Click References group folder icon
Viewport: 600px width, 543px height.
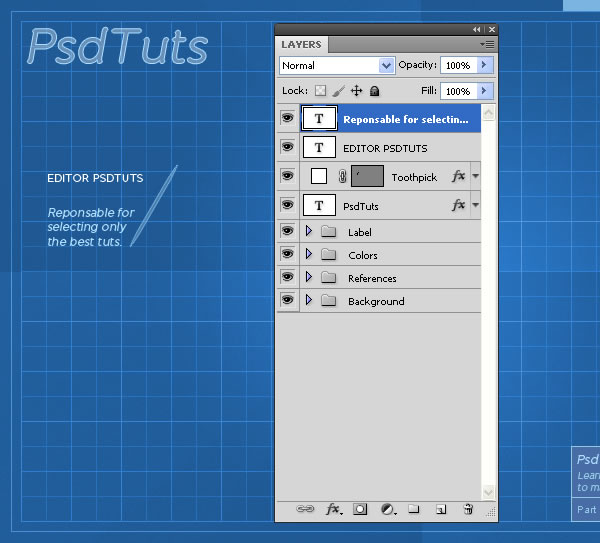[328, 277]
